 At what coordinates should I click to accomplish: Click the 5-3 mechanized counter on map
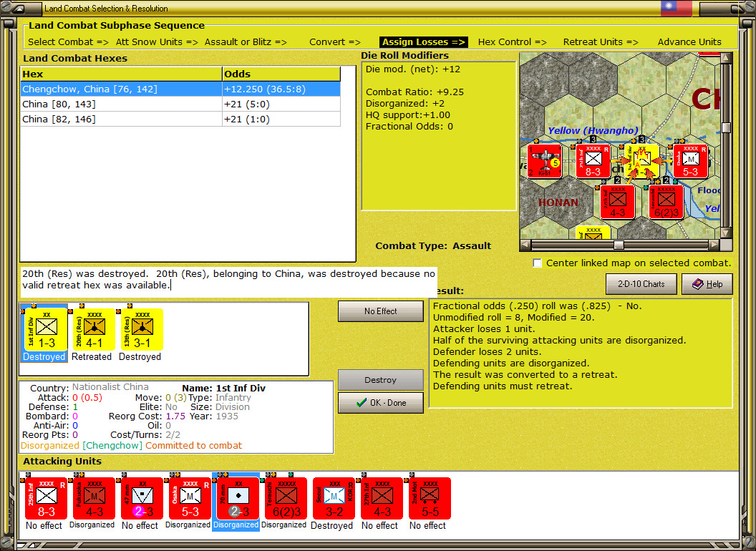point(690,161)
